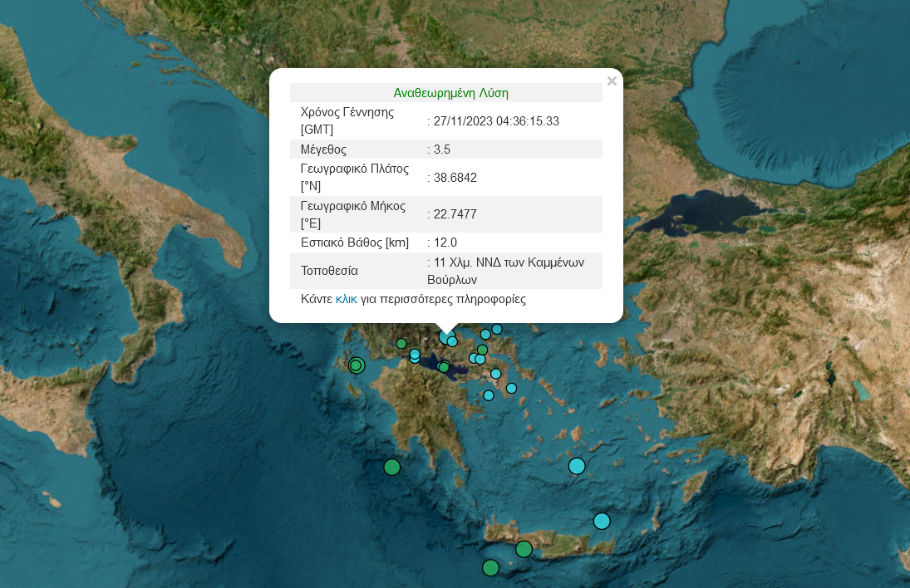Viewport: 910px width, 588px height.
Task: Select the northernmost cyan marker on Euboea
Action: pyautogui.click(x=497, y=329)
